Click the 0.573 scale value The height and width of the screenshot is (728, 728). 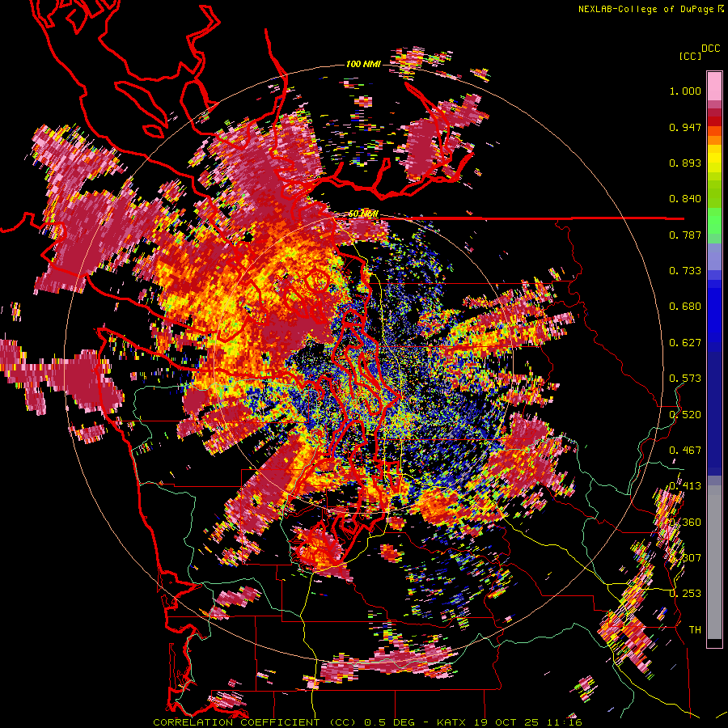(685, 379)
